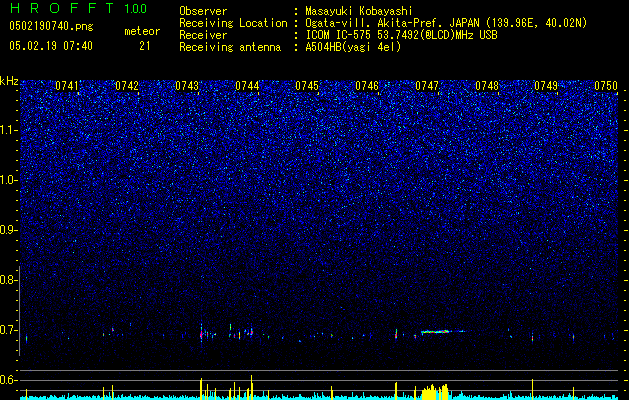Click the meteor count label

point(142,31)
